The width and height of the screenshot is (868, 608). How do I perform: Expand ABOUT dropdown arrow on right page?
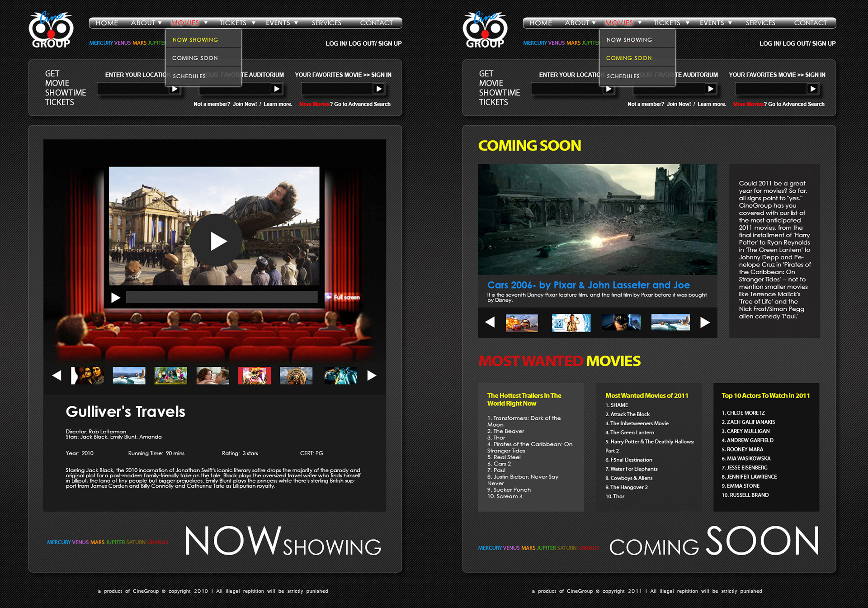click(594, 23)
